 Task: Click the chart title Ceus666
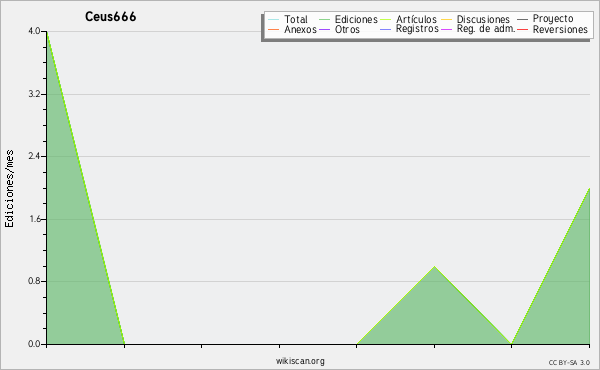[x=111, y=17]
